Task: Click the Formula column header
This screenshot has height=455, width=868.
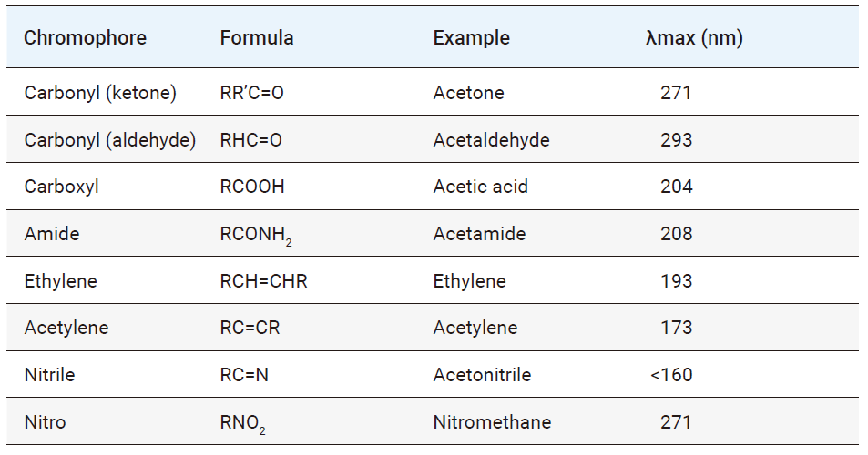Action: point(257,38)
